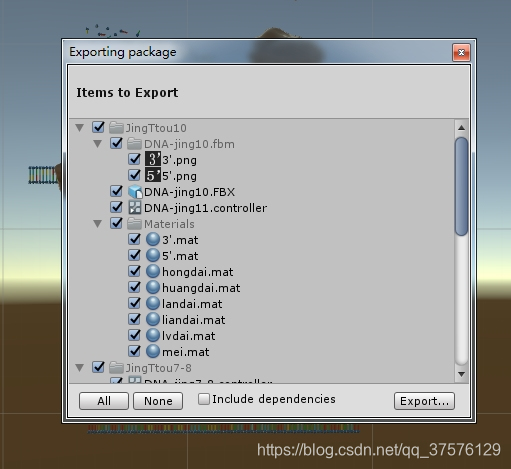Select the 5'.png file name

(179, 176)
